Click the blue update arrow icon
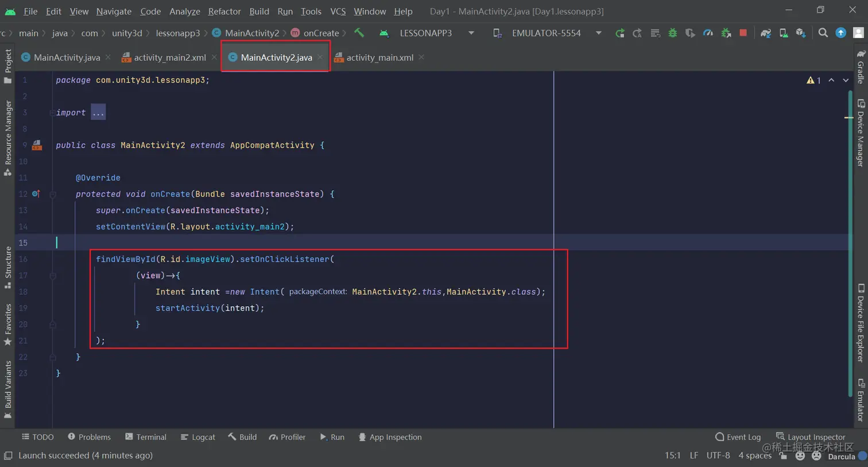Viewport: 868px width, 467px height. (840, 33)
